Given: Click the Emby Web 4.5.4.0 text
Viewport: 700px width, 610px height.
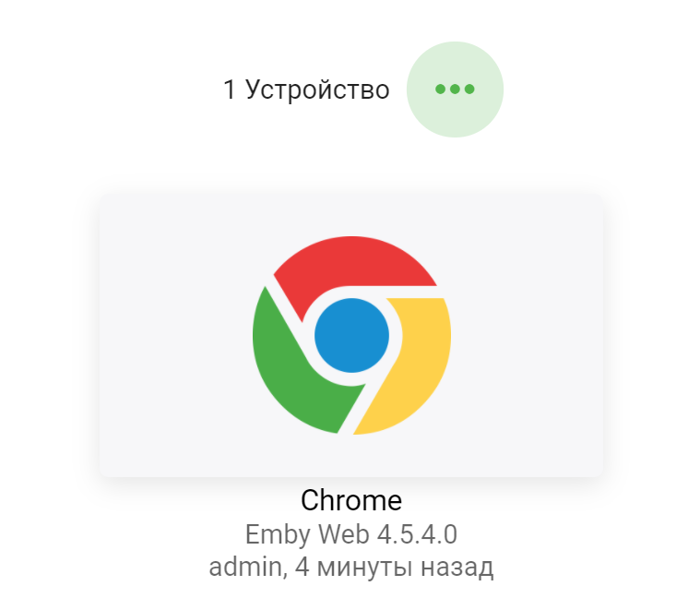Looking at the screenshot, I should [351, 534].
